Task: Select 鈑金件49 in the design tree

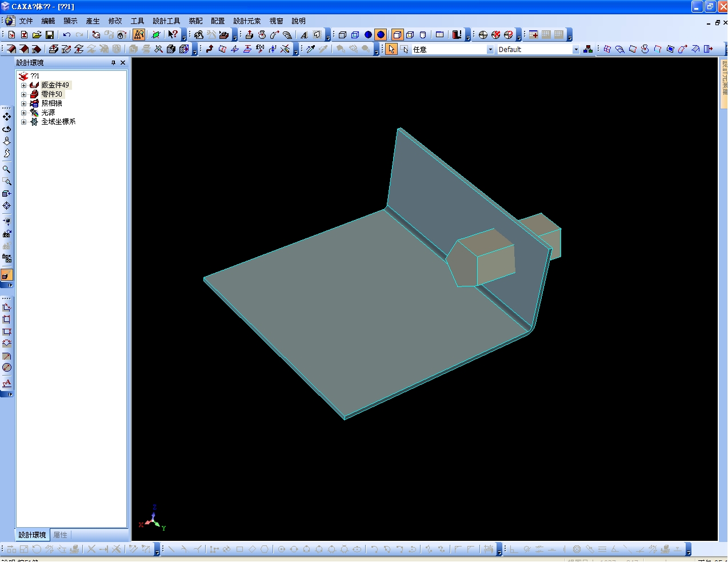Action: [x=55, y=85]
